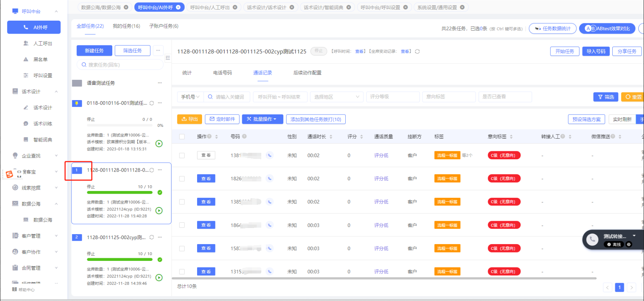Screen dimensions: 644x301
Task: Open the three-dot menu beside 新建任务 buttons
Action: point(158,50)
